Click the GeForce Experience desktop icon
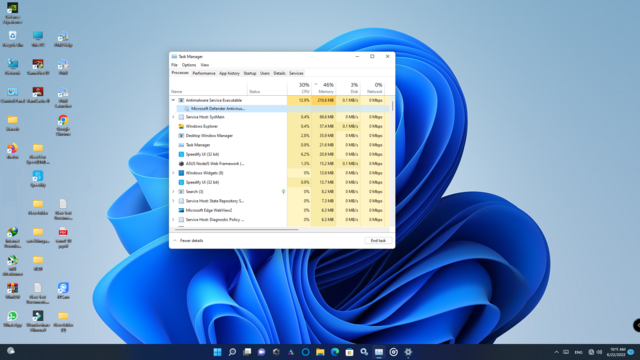Screen dimensions: 640x360 [x=13, y=13]
